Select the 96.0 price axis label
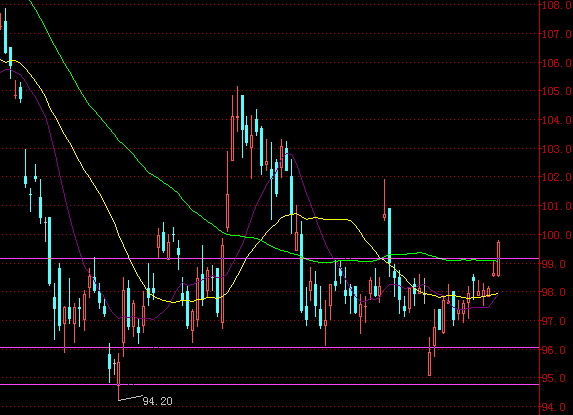Viewport: 573px width, 415px height. click(557, 350)
